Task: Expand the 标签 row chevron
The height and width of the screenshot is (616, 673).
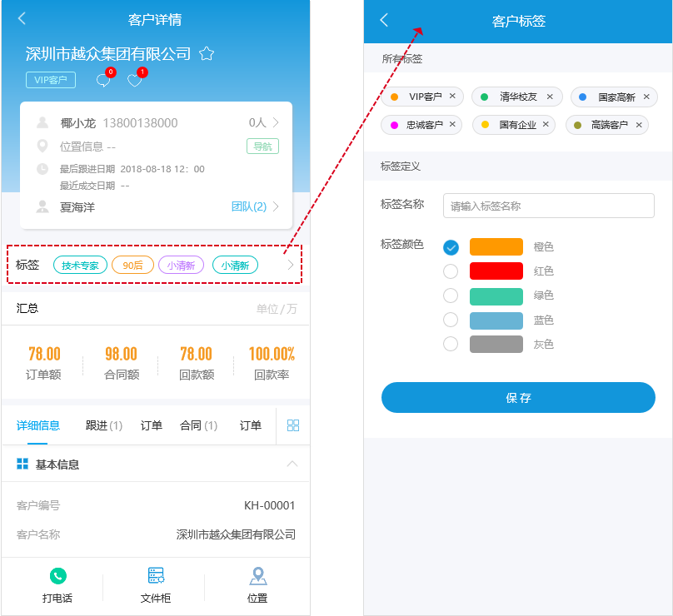Action: point(290,265)
